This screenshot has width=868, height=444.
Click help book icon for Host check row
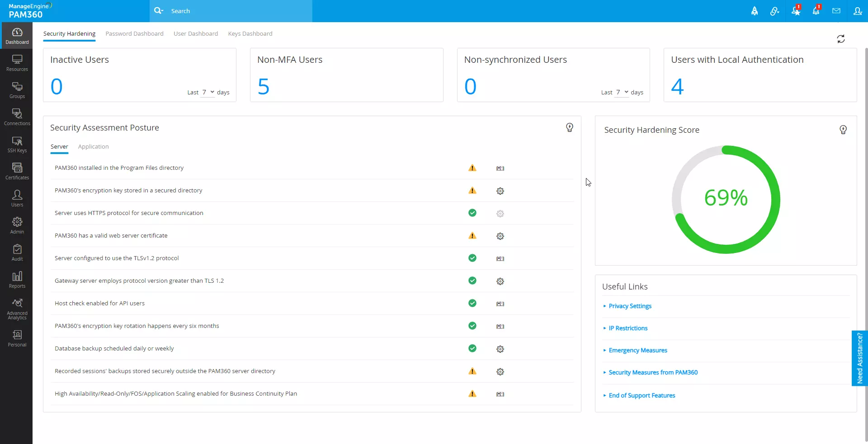(x=500, y=304)
